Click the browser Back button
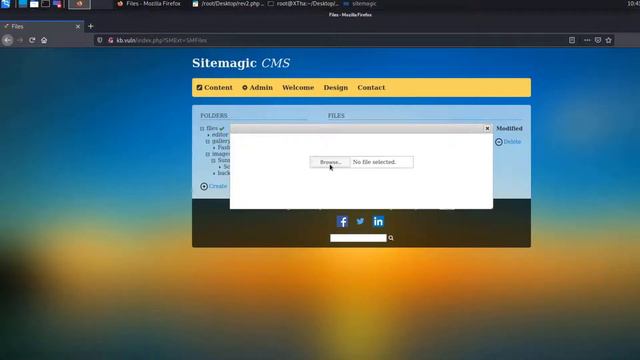The width and height of the screenshot is (640, 360). [7, 40]
